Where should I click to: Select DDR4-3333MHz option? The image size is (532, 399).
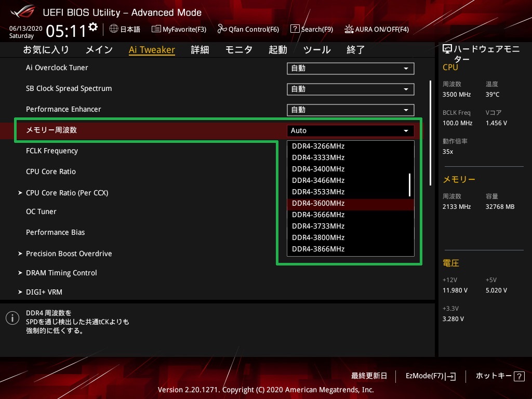pos(351,158)
